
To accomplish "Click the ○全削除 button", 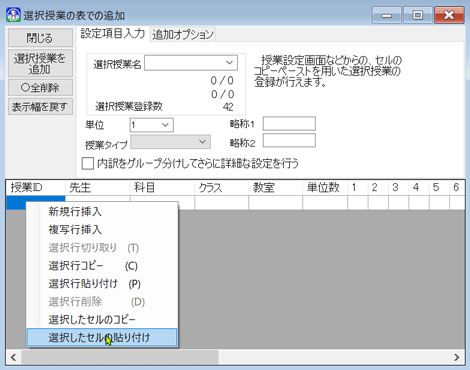I will coord(40,88).
